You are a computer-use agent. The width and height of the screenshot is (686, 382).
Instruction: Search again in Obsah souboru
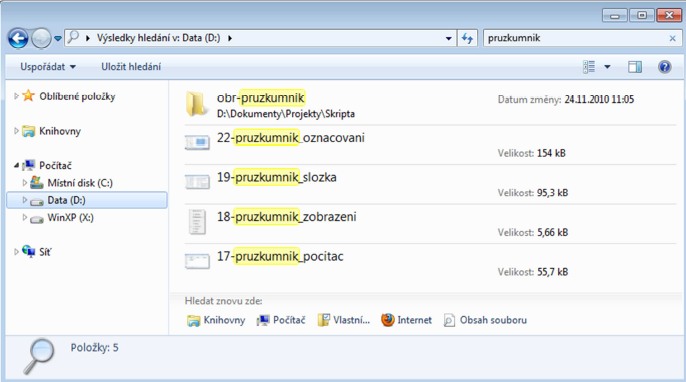click(x=485, y=320)
